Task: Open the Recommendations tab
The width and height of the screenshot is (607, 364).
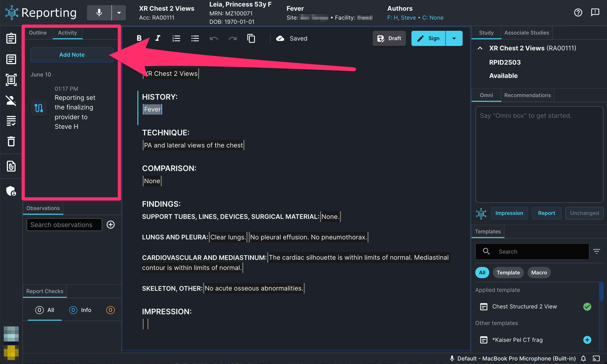Action: tap(527, 95)
